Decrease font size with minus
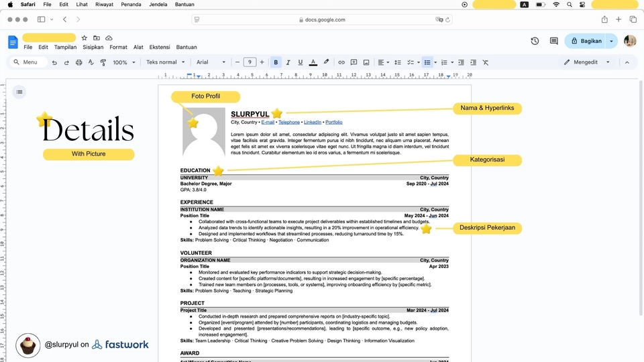The width and height of the screenshot is (644, 362). pos(237,62)
